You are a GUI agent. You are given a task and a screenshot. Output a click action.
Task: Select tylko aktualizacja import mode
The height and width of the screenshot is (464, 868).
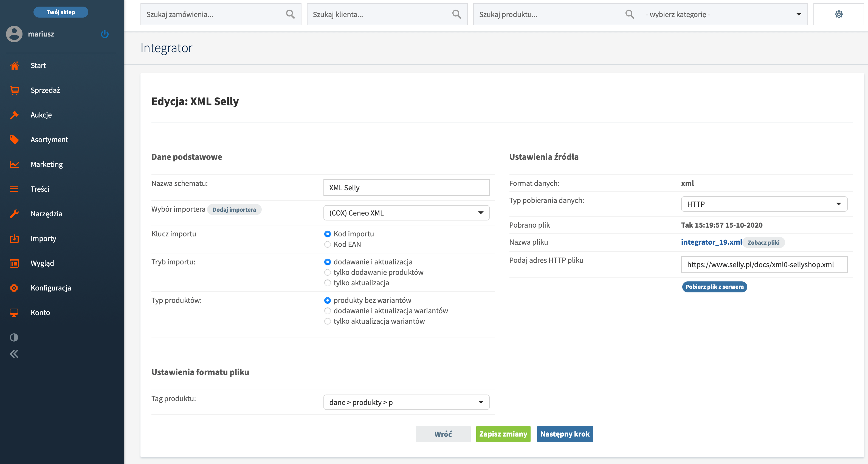point(327,283)
